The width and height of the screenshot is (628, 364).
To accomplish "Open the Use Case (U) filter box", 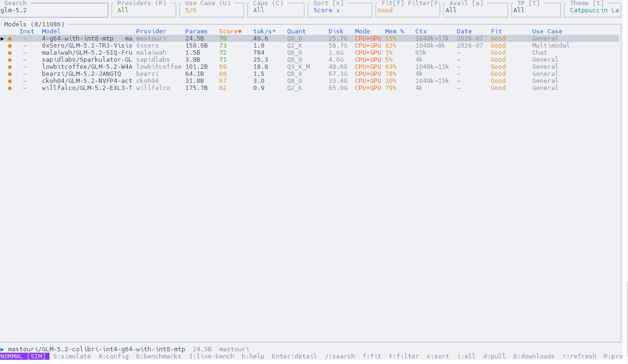I will 212,10.
